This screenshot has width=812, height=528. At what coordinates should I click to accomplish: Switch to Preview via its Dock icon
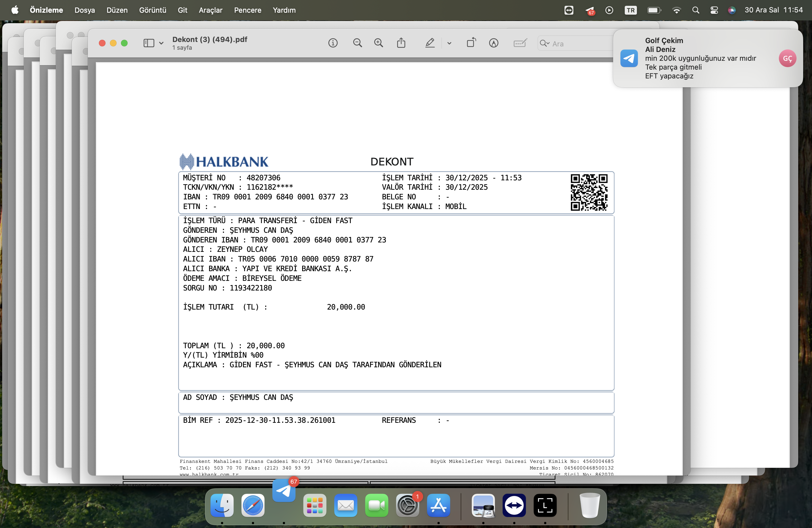(x=483, y=505)
